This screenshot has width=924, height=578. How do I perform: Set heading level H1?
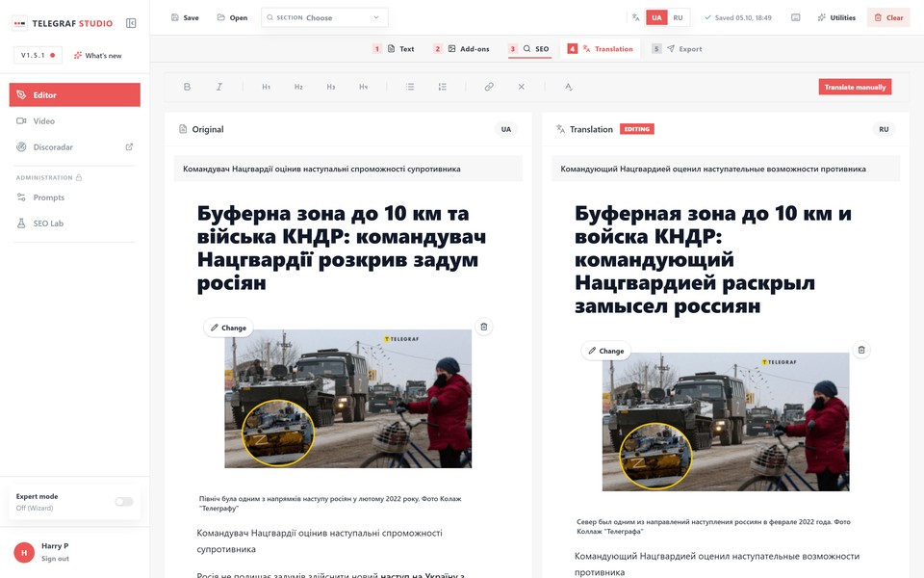coord(267,87)
